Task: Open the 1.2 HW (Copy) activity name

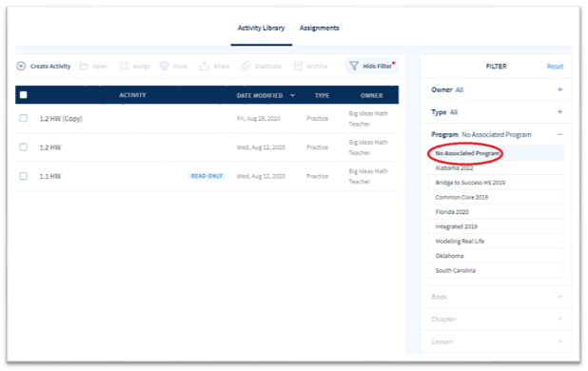Action: pos(61,118)
